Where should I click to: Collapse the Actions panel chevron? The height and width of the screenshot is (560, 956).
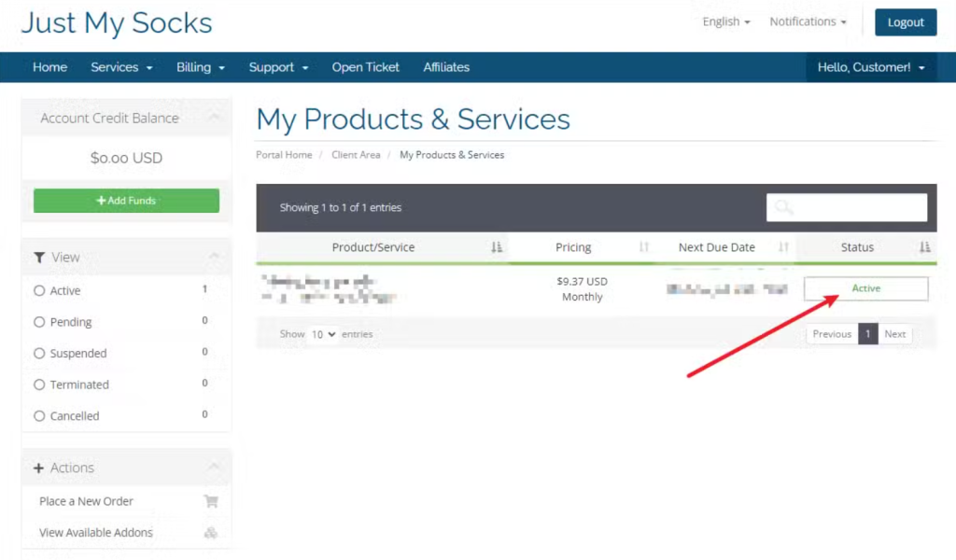pos(214,468)
